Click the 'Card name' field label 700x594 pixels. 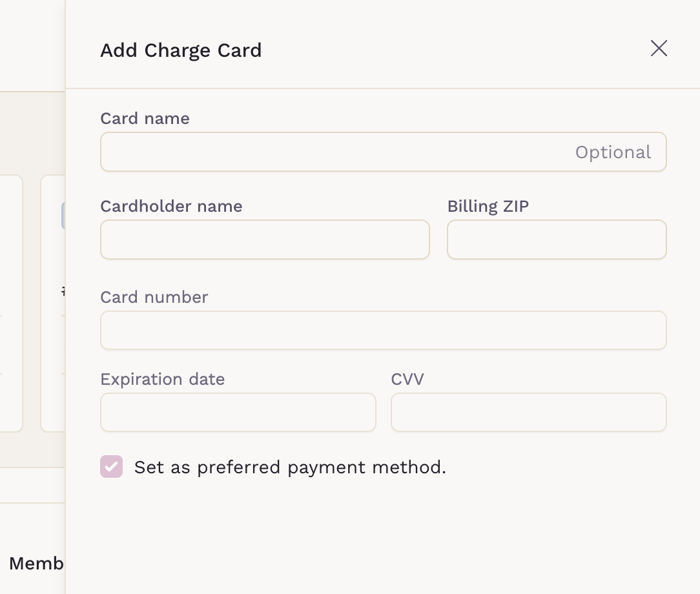(x=145, y=119)
